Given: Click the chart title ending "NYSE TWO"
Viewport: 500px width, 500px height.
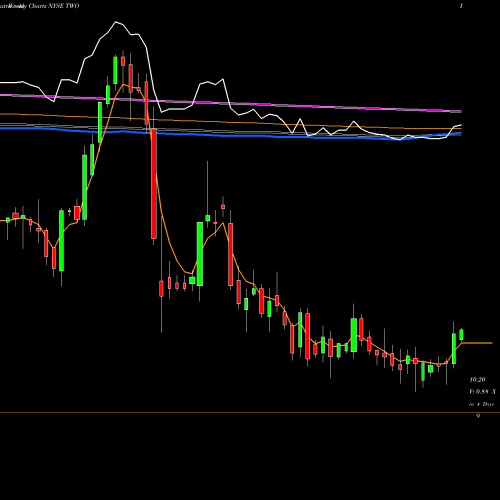Looking at the screenshot, I should click(x=40, y=6).
